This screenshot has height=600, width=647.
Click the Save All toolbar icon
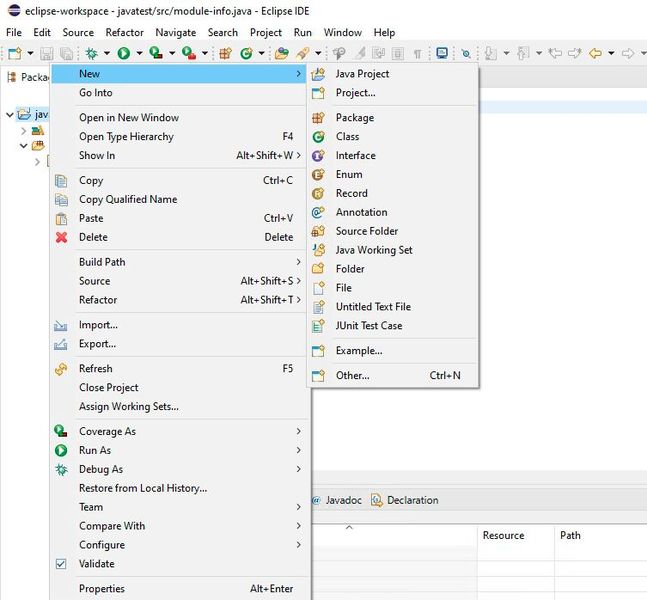pyautogui.click(x=66, y=53)
